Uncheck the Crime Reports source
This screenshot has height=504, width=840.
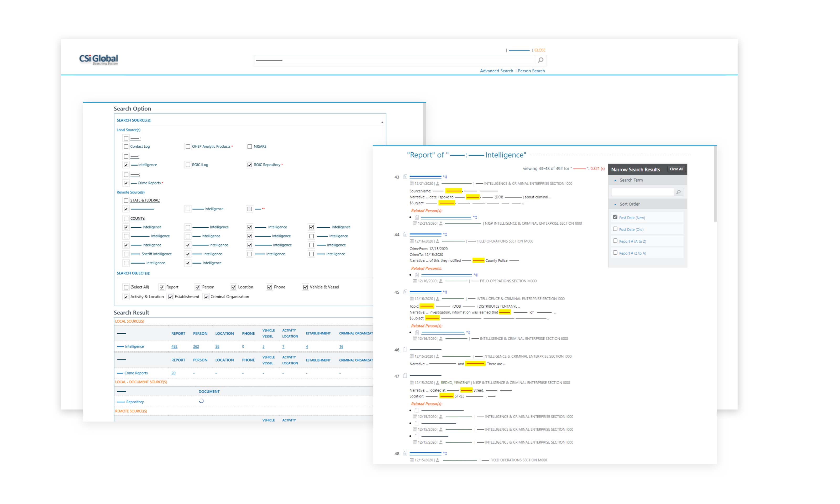(126, 183)
